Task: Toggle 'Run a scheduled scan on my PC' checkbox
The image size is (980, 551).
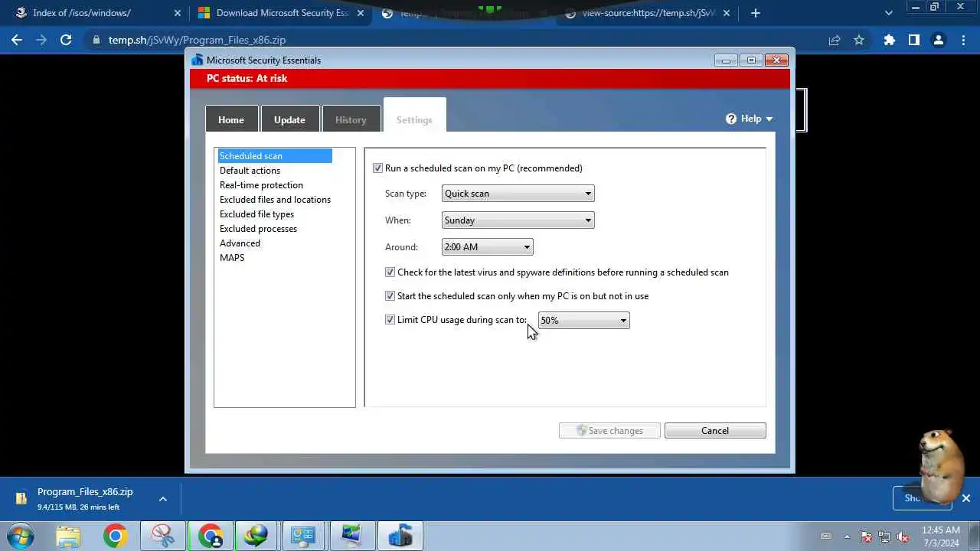Action: pyautogui.click(x=377, y=168)
